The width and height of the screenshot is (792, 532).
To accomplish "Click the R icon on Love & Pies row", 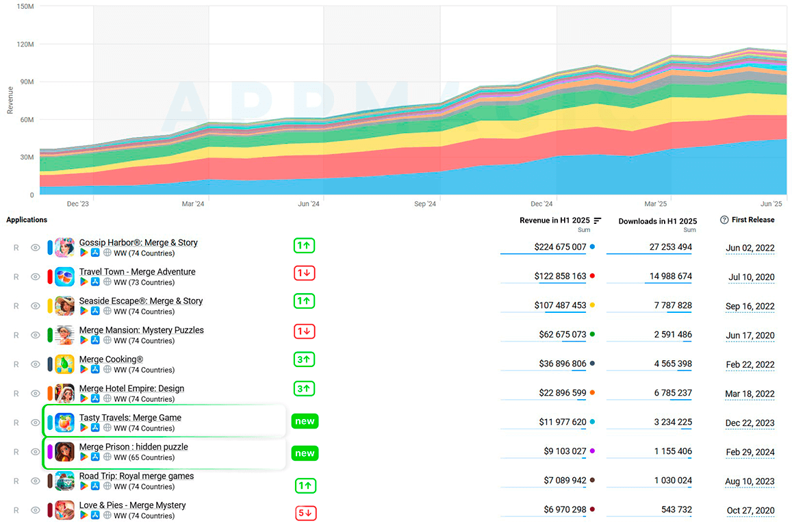I will tap(16, 510).
